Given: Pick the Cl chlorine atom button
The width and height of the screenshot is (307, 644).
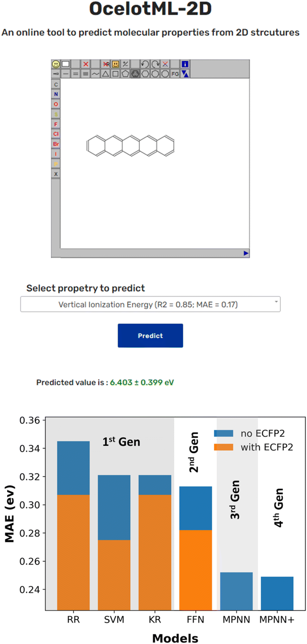Looking at the screenshot, I should 56,134.
